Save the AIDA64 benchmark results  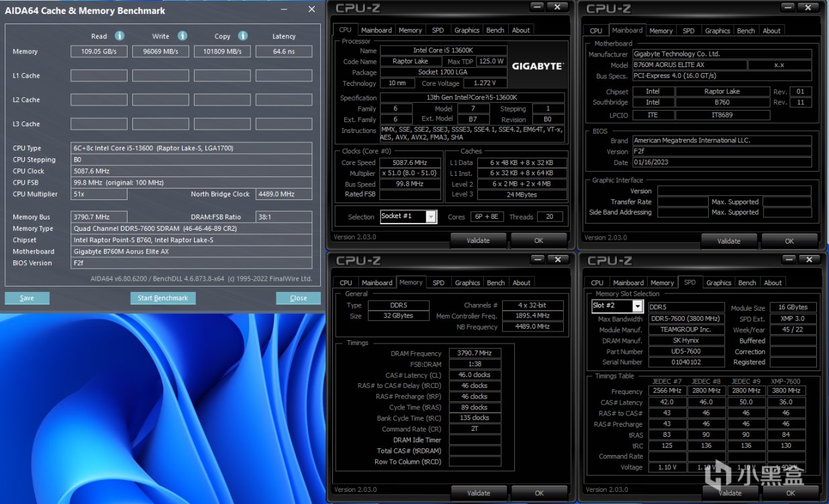[27, 298]
